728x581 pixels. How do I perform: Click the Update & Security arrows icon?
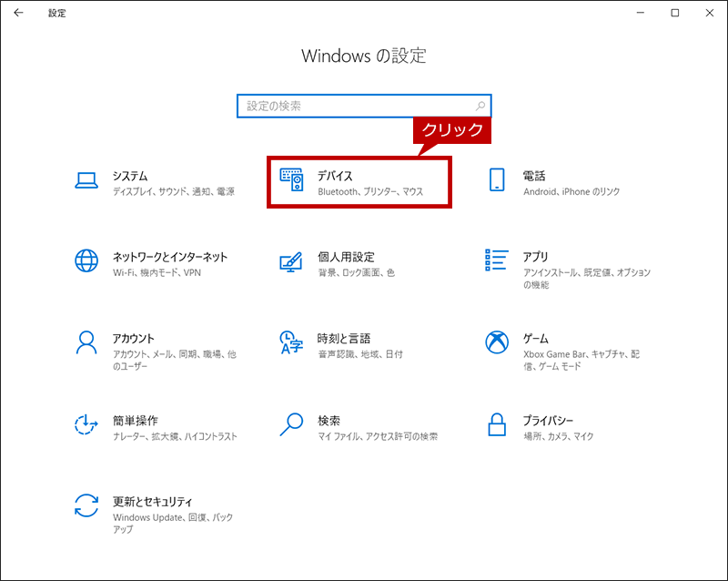86,506
